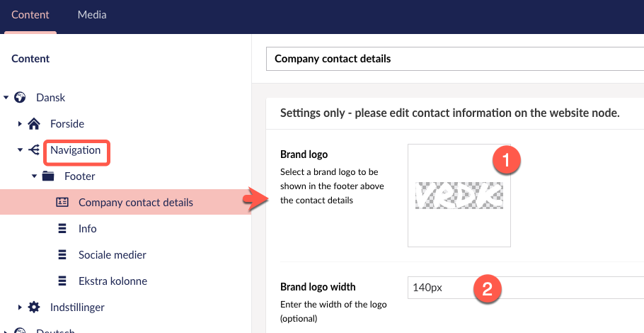Click the Brand logo width input field

tap(526, 288)
